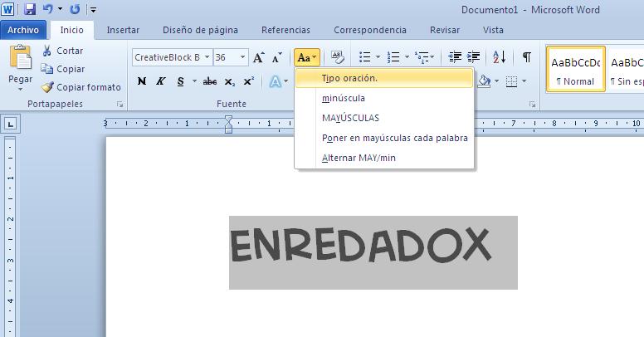This screenshot has width=644, height=337.
Task: Apply subscript formatting with X₂ icon
Action: 230,81
